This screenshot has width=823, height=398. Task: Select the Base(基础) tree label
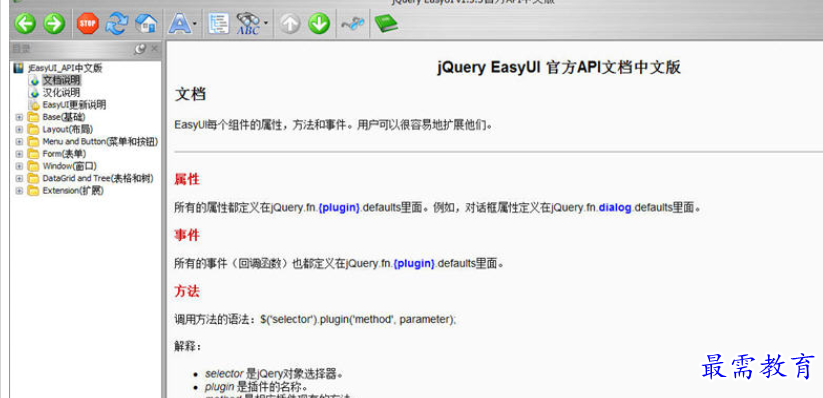coord(64,117)
